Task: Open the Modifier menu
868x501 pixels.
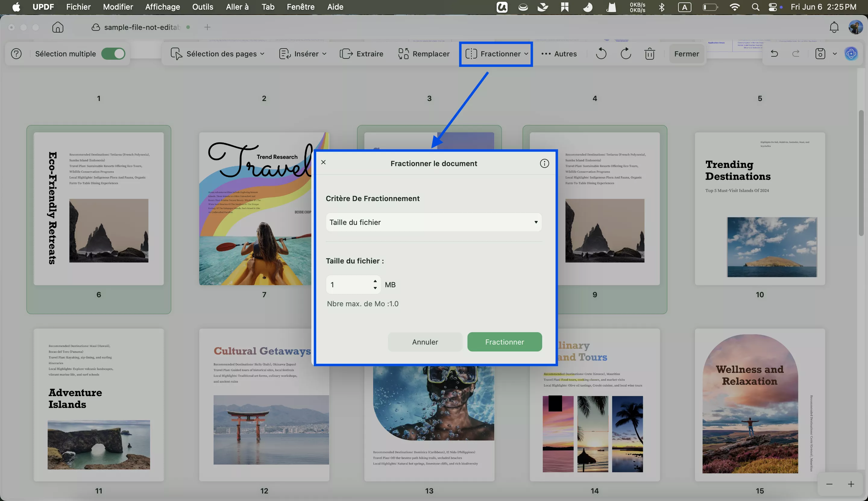Action: (x=118, y=7)
